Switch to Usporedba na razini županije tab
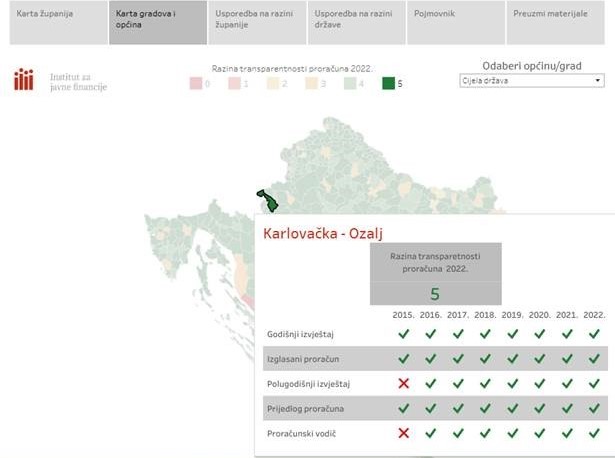Viewport: 615px width, 458px height. tap(256, 23)
